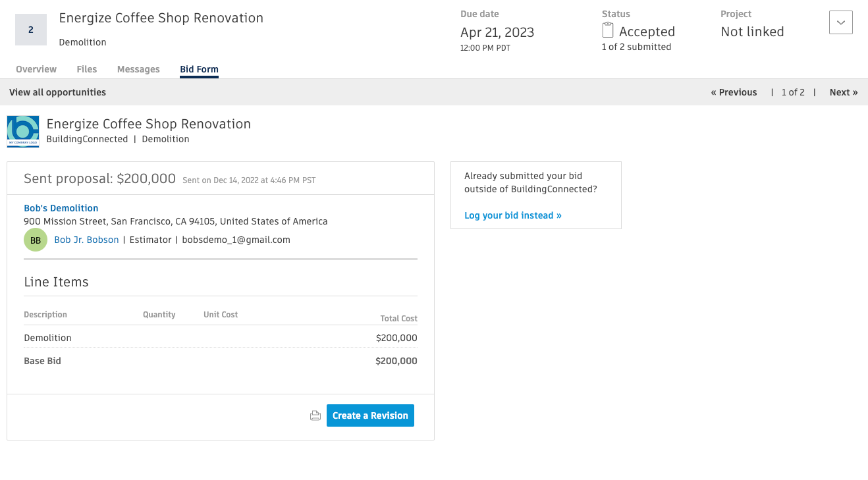The width and height of the screenshot is (868, 480).
Task: Click the BuildingConnected company logo
Action: [x=23, y=131]
